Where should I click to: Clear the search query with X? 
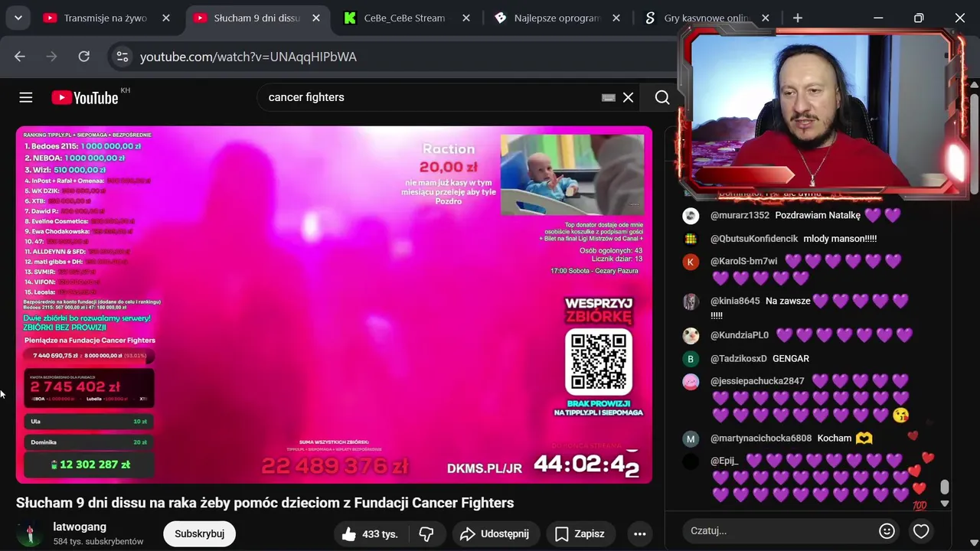[628, 97]
